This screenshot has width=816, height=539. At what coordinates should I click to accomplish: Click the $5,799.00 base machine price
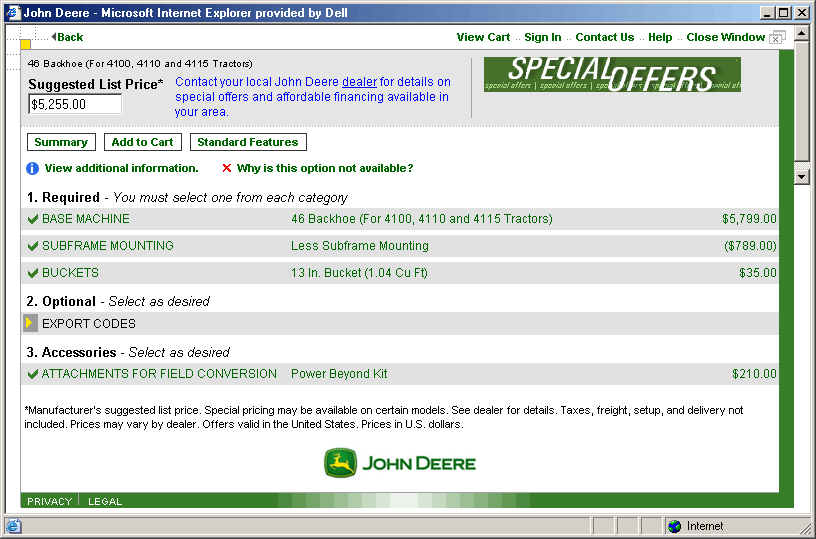749,219
